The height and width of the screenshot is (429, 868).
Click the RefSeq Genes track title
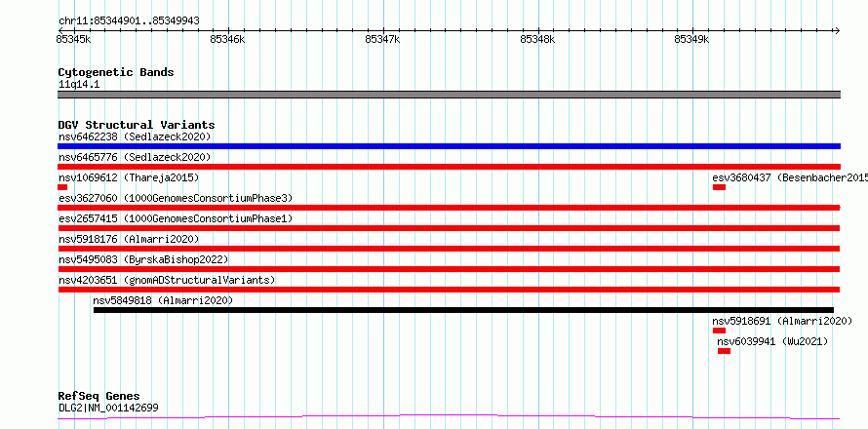pos(99,396)
